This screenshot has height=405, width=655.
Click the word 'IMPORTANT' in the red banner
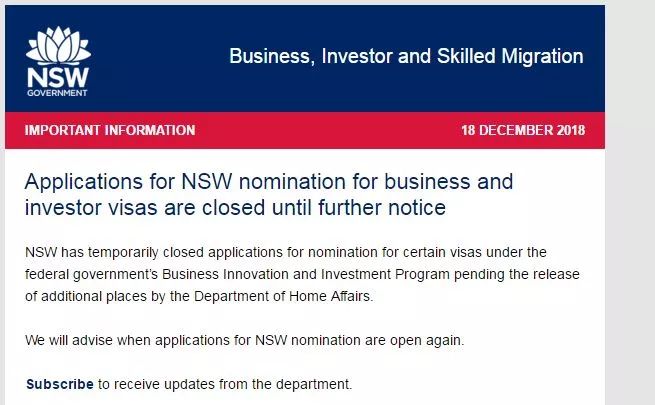(62, 131)
